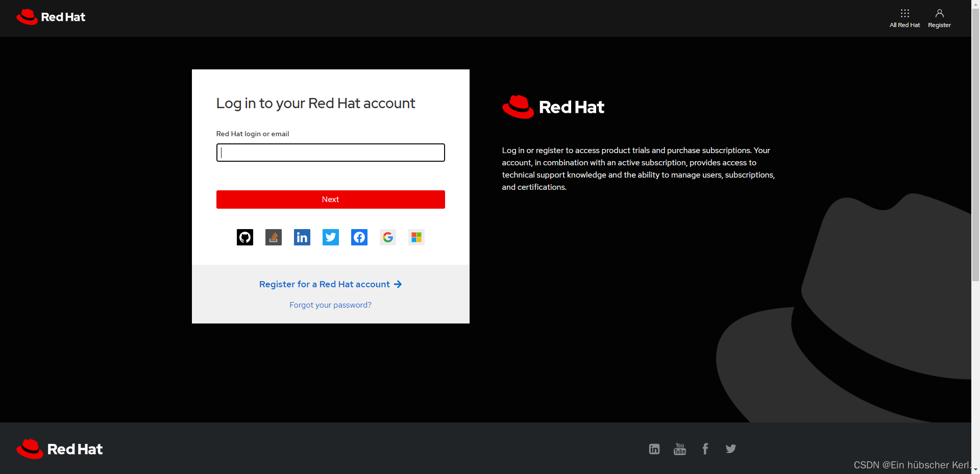Image resolution: width=980 pixels, height=474 pixels.
Task: Sign in with the LinkedIn icon
Action: [x=302, y=237]
